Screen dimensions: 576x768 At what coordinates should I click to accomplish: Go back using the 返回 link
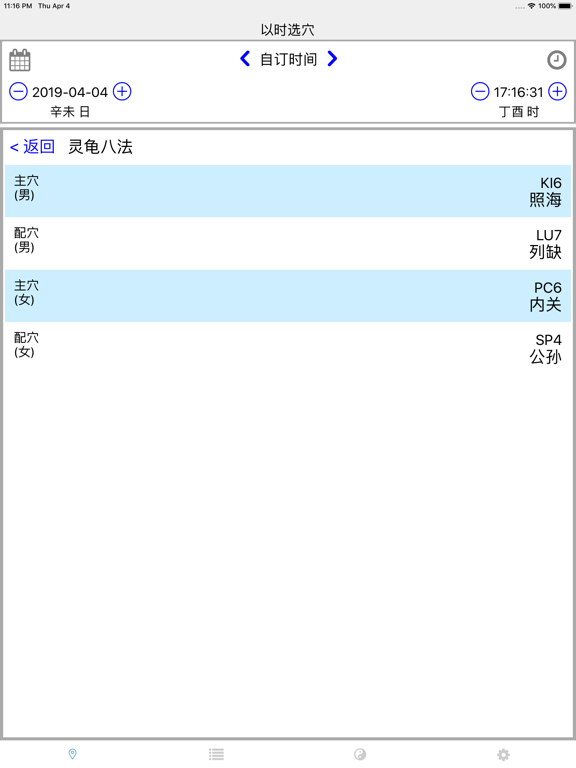pyautogui.click(x=32, y=146)
